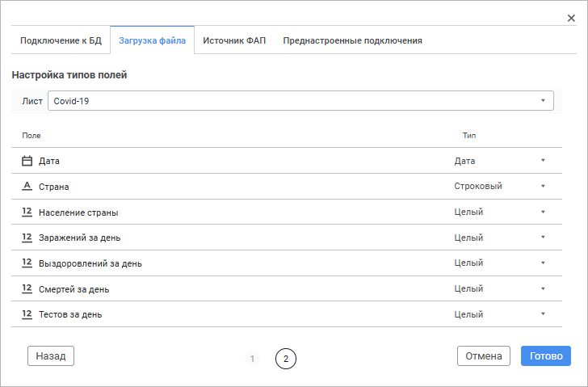Open the Лист sheet dropdown Covid-19
588x387 pixels.
(x=300, y=100)
